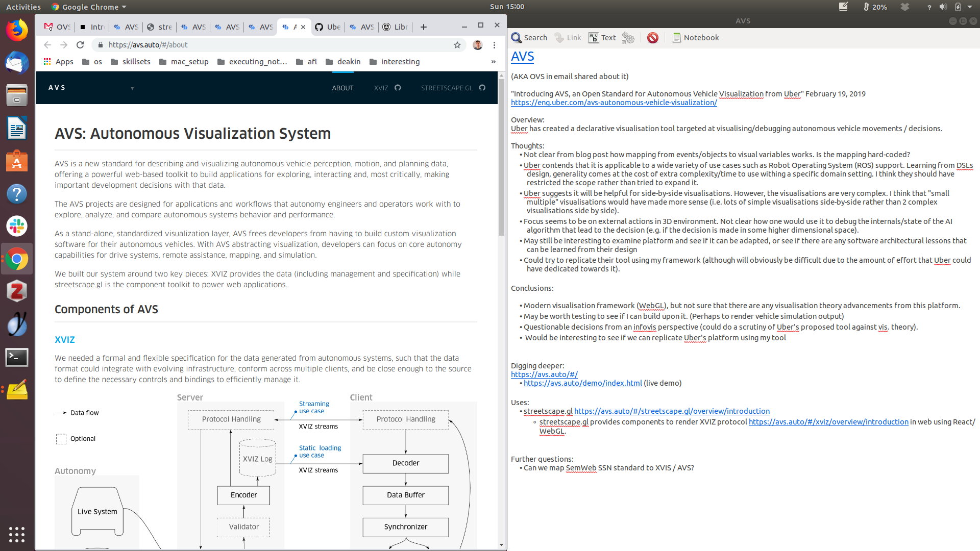The height and width of the screenshot is (551, 980).
Task: Open Google Chrome app menu in top bar
Action: [89, 7]
